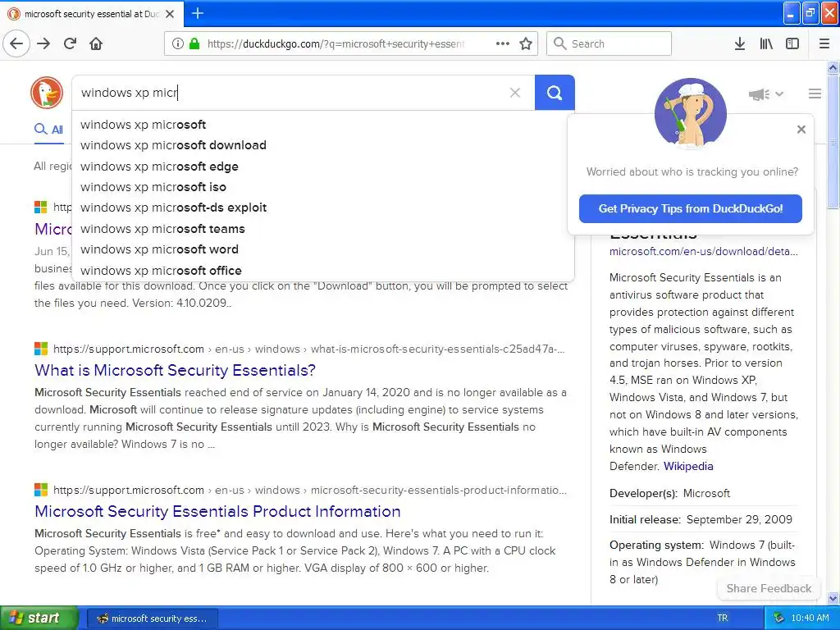Open the Firefox home page
Viewport: 840px width, 630px height.
[x=96, y=43]
